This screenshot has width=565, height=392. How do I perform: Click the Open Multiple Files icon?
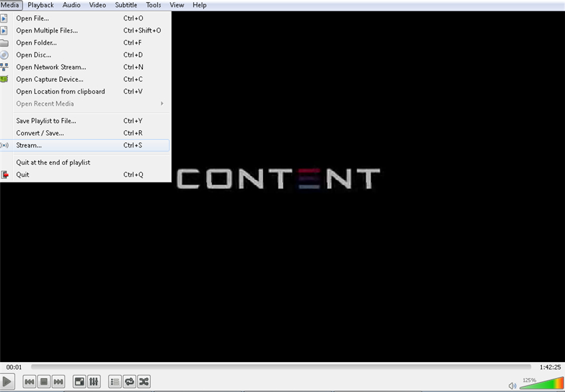(4, 31)
